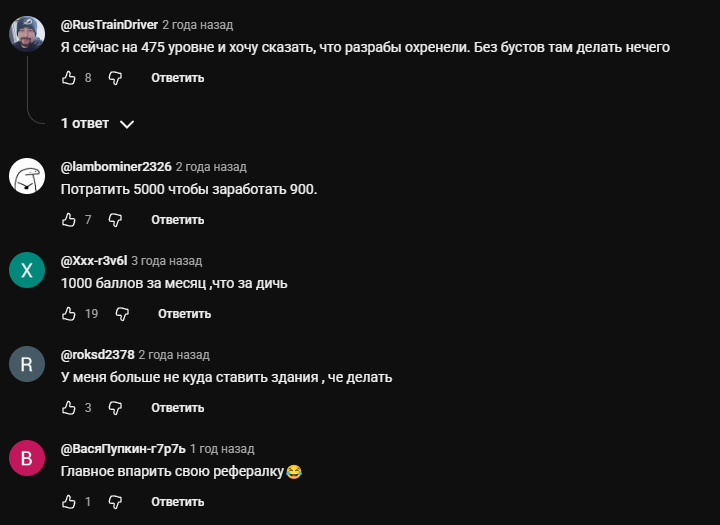Open @RusTrainDriver's profile avatar

tap(27, 35)
